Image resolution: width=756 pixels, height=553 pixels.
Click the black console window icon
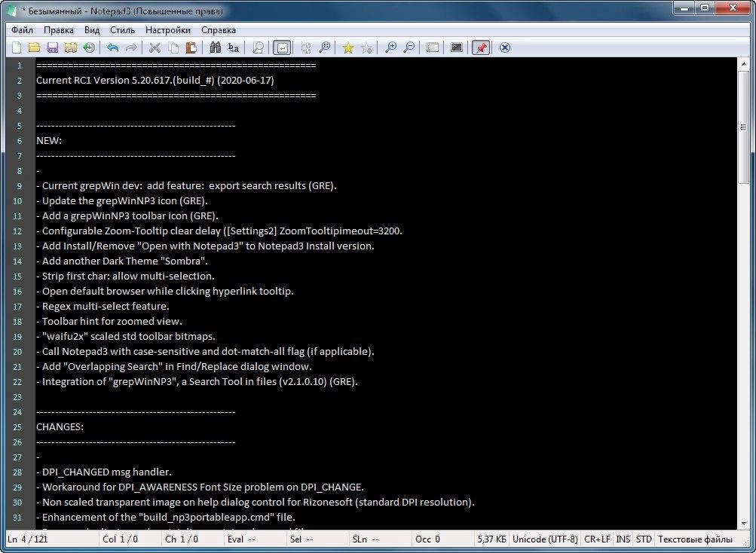pos(456,47)
